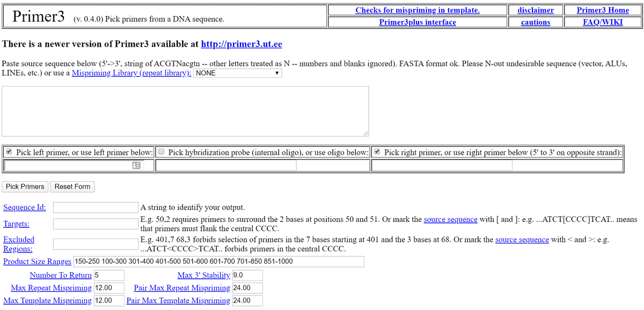Image resolution: width=644 pixels, height=310 pixels.
Task: Click the right primer input field
Action: click(442, 166)
